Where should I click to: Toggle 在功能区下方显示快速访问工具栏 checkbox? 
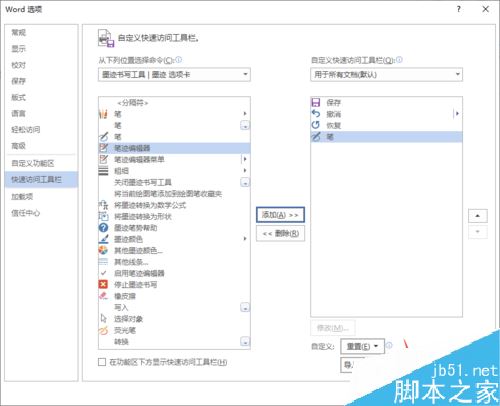pyautogui.click(x=102, y=362)
